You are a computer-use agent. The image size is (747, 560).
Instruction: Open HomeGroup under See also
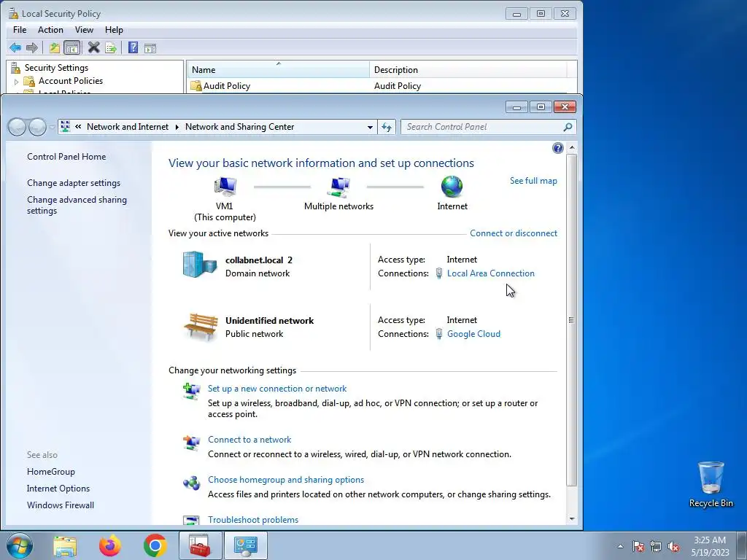(50, 472)
